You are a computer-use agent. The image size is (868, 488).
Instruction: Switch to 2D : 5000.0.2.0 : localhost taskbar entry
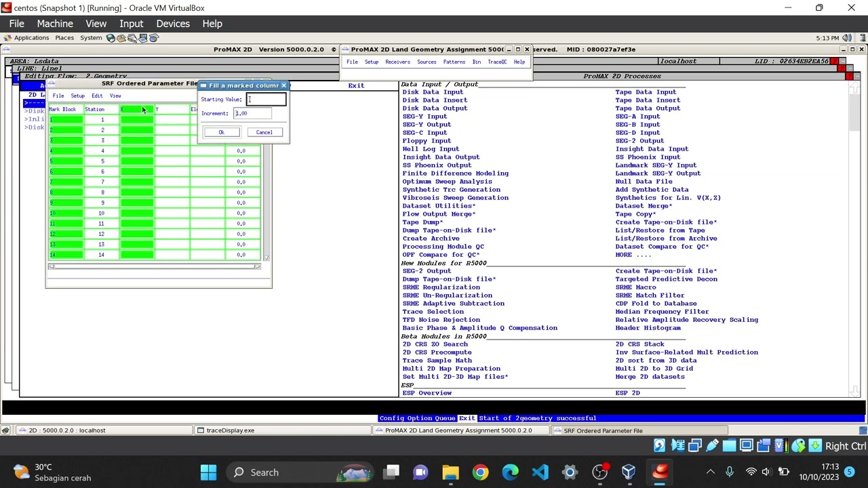105,430
